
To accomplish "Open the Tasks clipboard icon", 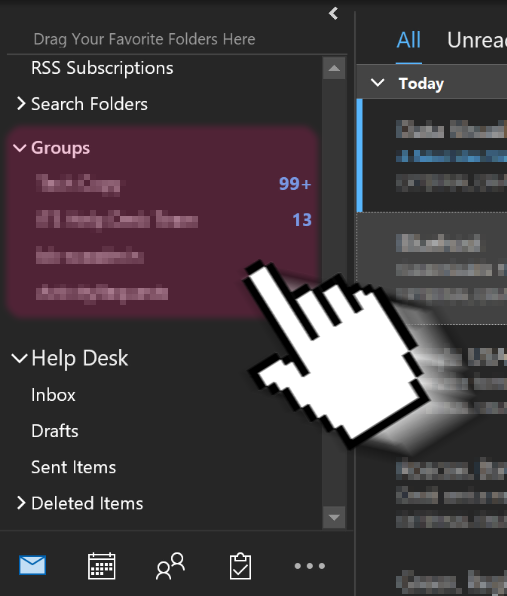I will (240, 566).
